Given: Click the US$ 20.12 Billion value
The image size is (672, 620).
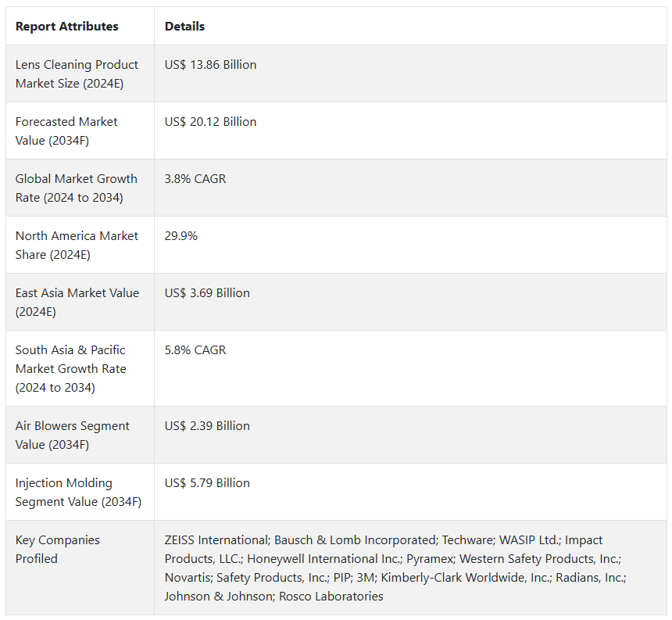Looking at the screenshot, I should point(210,122).
